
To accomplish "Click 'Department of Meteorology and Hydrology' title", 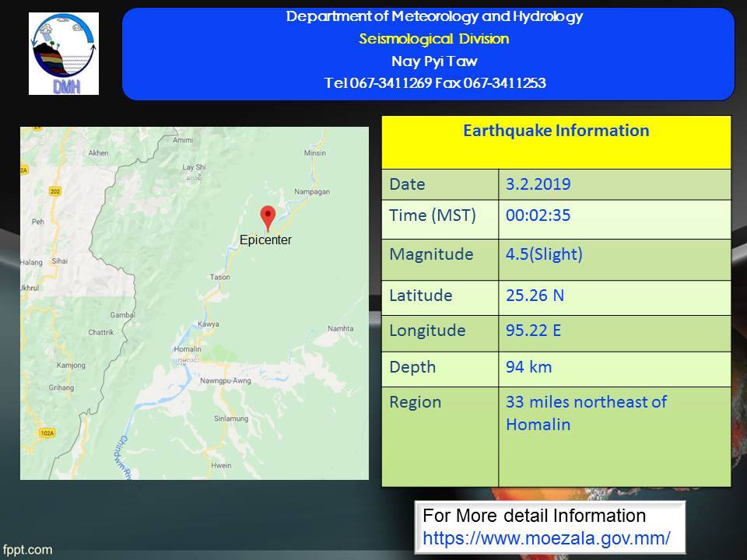I will 434,16.
